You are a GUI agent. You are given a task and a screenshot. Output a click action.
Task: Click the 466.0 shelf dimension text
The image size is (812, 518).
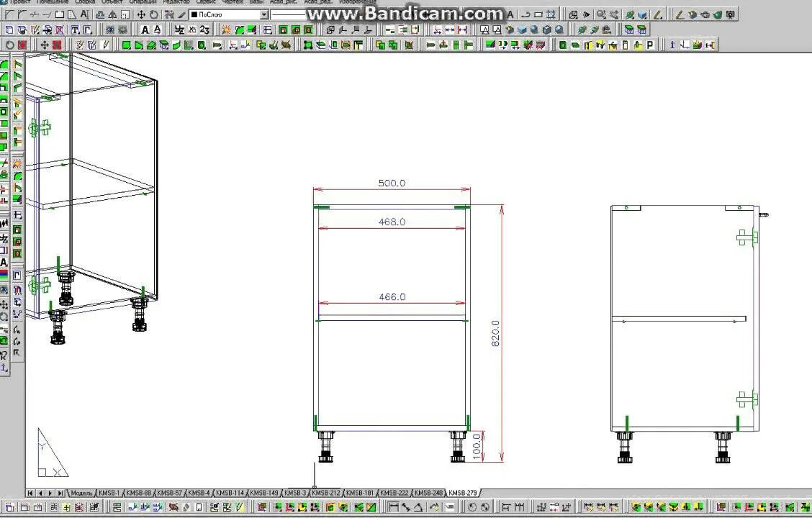(392, 297)
